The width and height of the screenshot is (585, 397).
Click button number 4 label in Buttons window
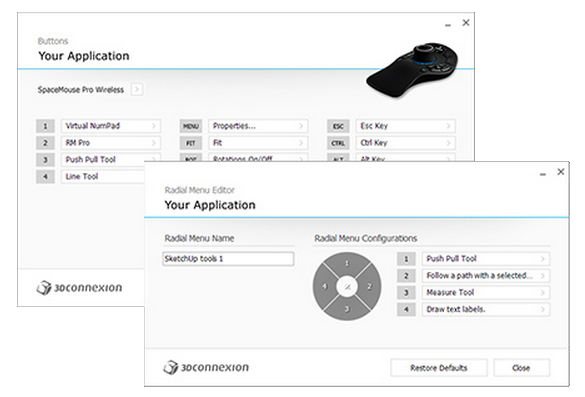point(46,176)
